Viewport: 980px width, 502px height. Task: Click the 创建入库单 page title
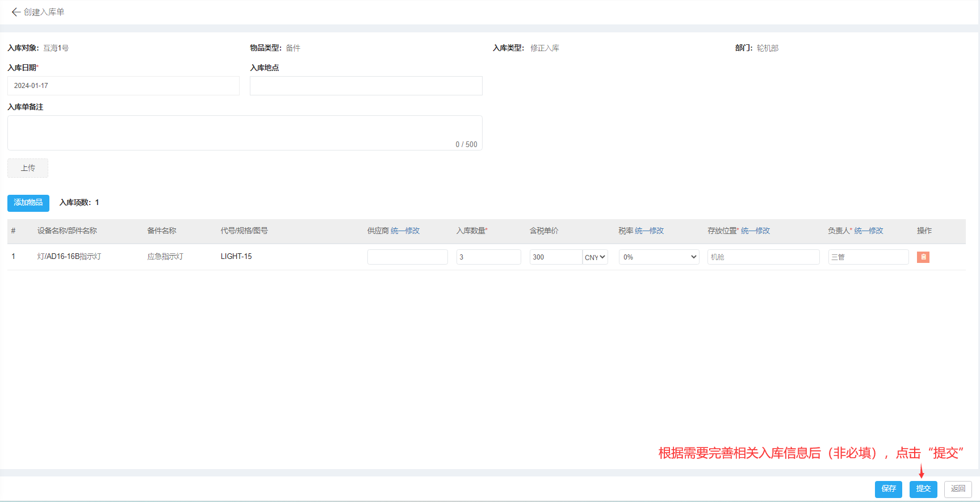pyautogui.click(x=44, y=12)
